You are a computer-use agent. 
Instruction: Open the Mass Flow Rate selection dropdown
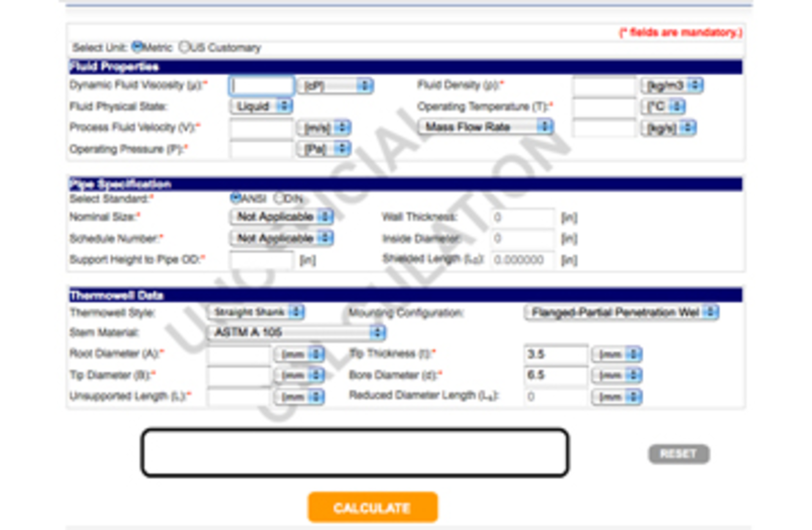[486, 126]
